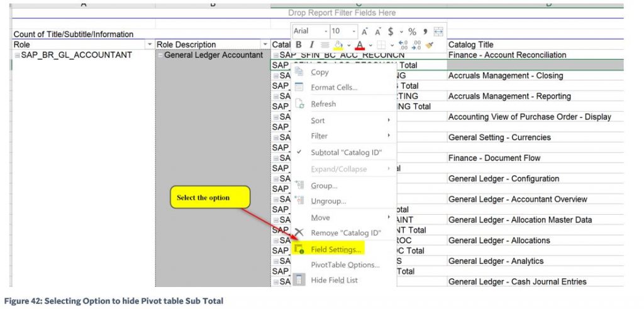The image size is (644, 309).
Task: Apply Percent Style format
Action: pos(413,31)
